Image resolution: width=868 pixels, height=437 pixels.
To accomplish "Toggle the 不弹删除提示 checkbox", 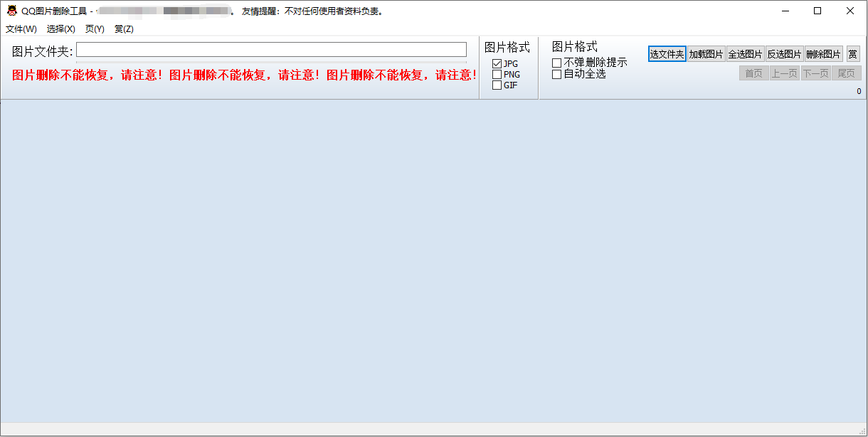I will pyautogui.click(x=556, y=63).
